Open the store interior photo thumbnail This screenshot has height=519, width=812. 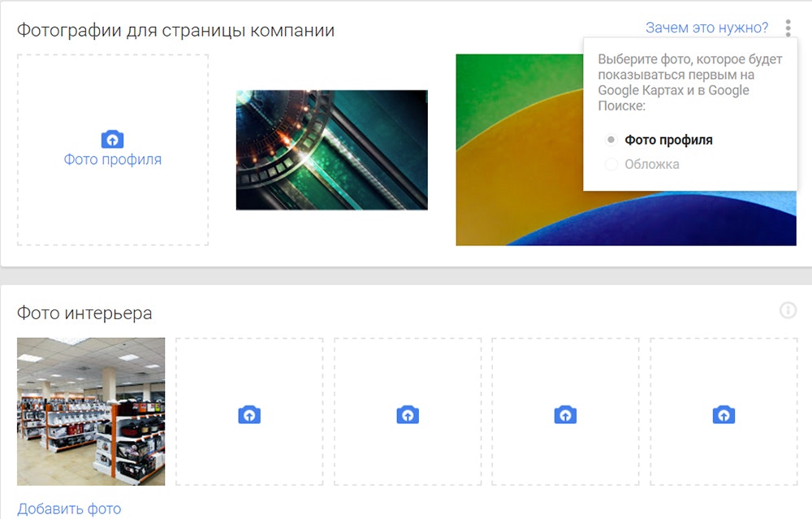point(91,411)
